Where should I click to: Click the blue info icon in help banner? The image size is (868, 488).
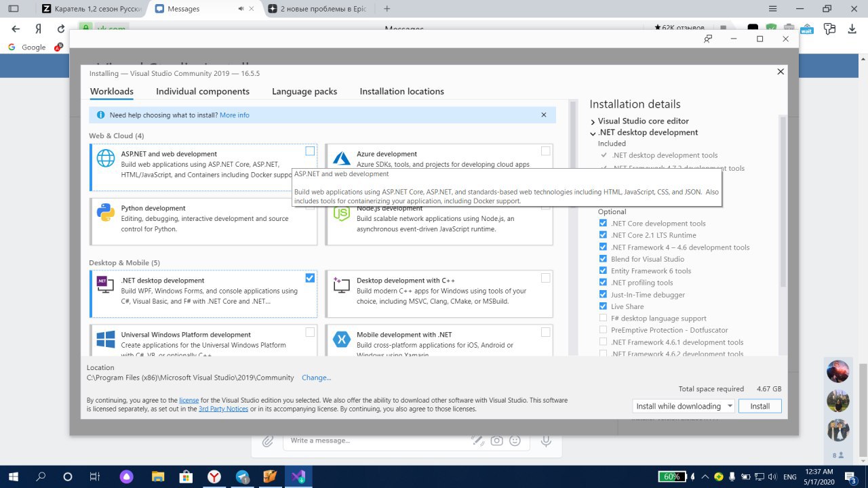pyautogui.click(x=100, y=115)
